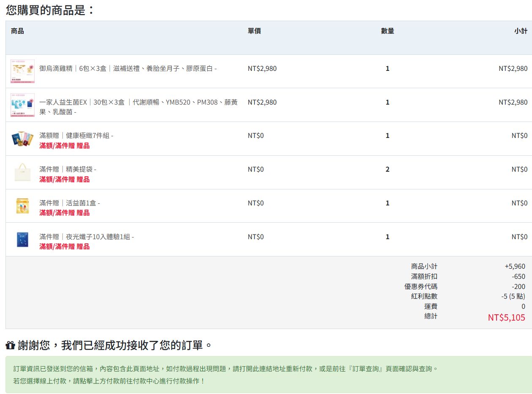Click the 滿件贈｜夜光孅子10入體驗1組 item title
This screenshot has width=532, height=394.
(x=86, y=237)
